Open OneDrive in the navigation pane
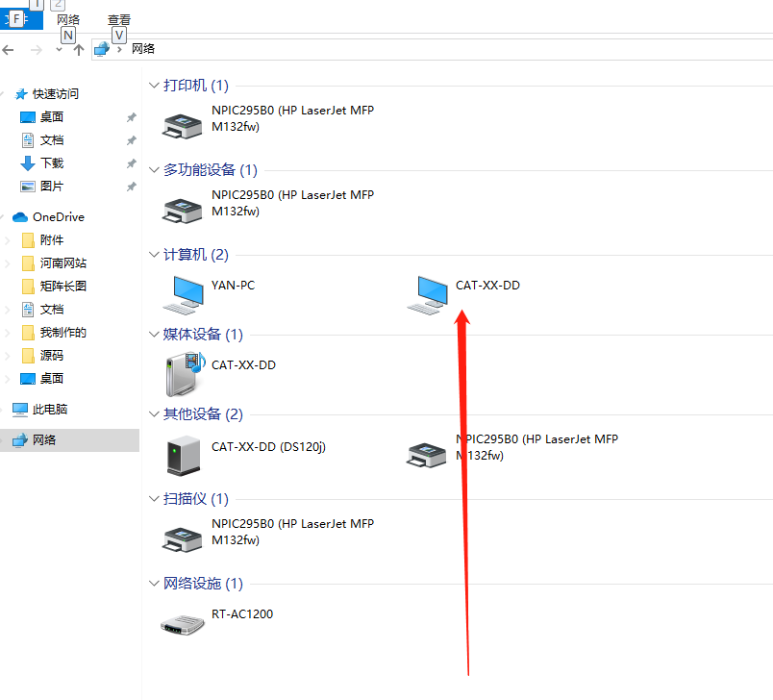 pyautogui.click(x=59, y=217)
